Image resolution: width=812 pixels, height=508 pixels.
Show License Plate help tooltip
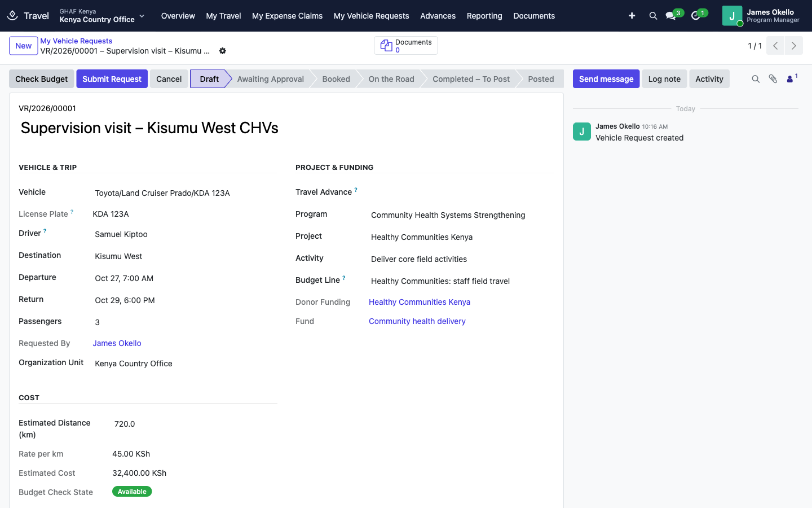[x=72, y=212]
